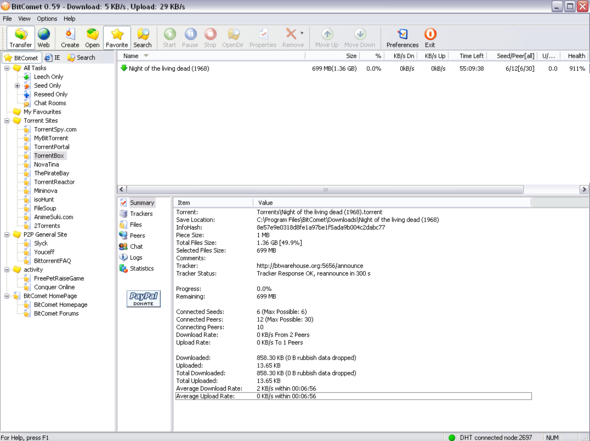
Task: Sort tasks by the Health column
Action: coord(574,56)
